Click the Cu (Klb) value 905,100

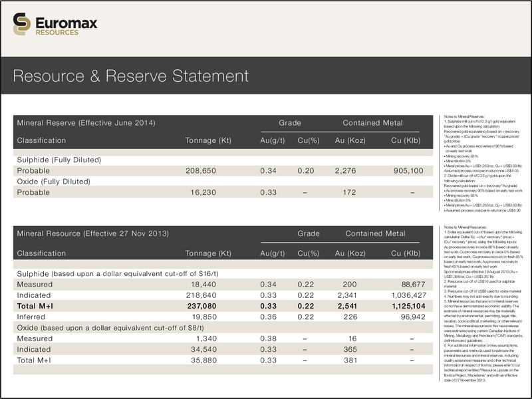point(408,171)
